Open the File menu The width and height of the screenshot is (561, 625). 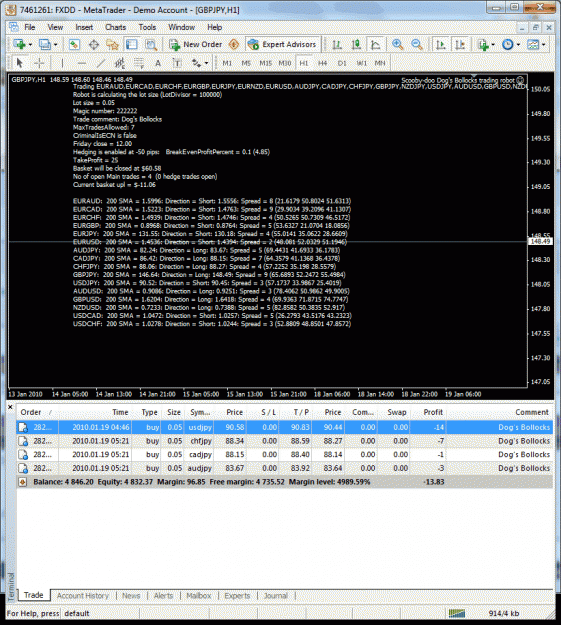(30, 27)
